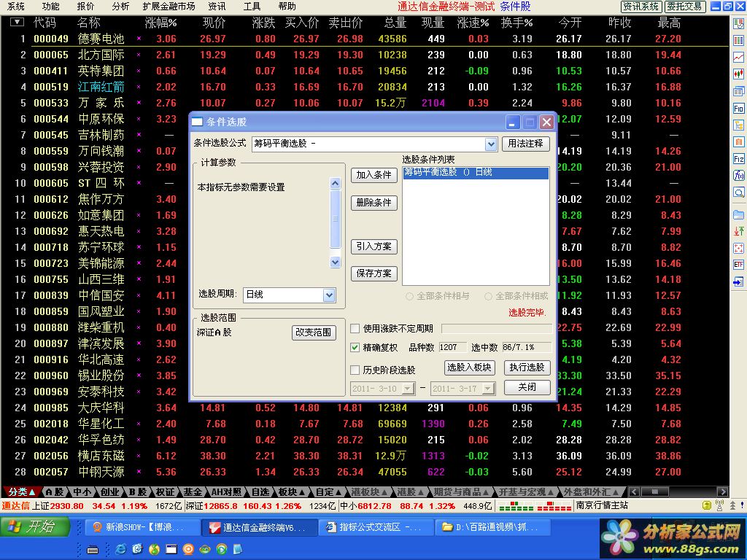Image resolution: width=747 pixels, height=560 pixels.
Task: Tick the 历史阶段选股 checkbox
Action: [355, 370]
